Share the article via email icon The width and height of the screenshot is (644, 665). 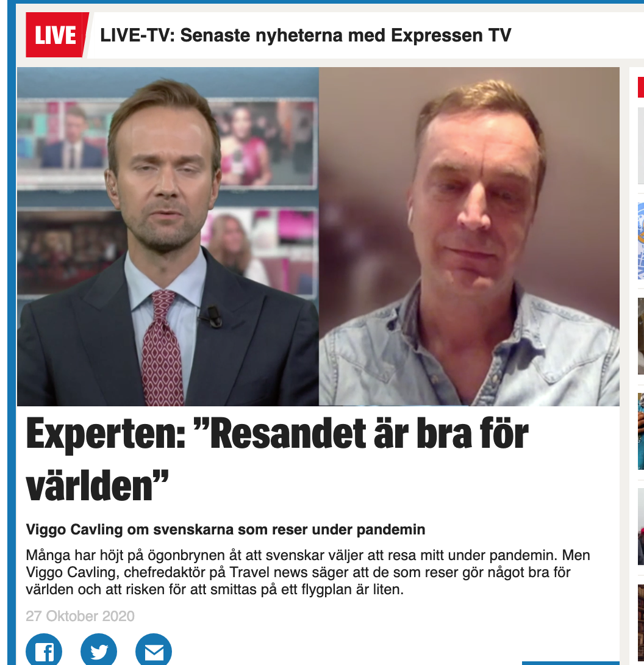(154, 650)
